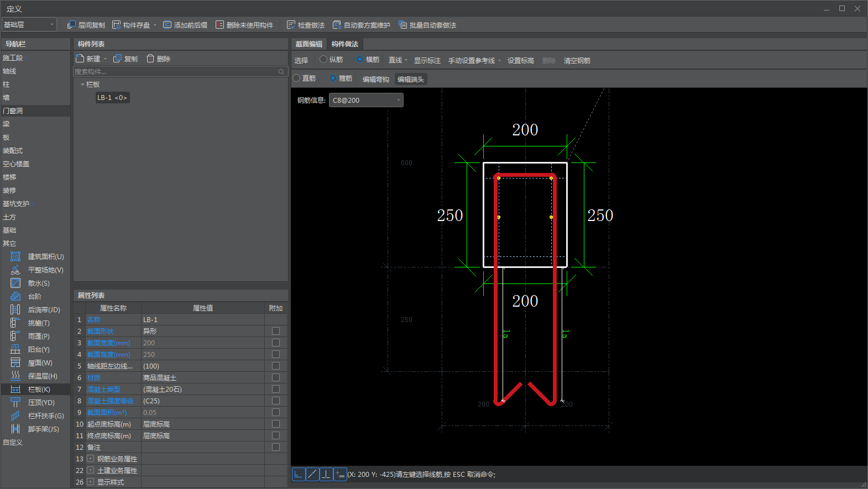
Task: Click the 删除 trash icon in component list
Action: pyautogui.click(x=150, y=59)
